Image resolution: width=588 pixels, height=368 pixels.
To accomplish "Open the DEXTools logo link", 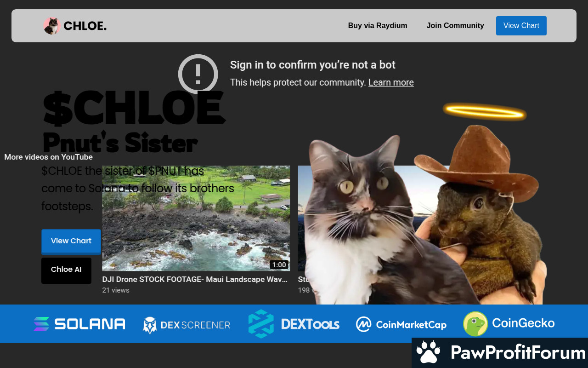I will (x=294, y=324).
